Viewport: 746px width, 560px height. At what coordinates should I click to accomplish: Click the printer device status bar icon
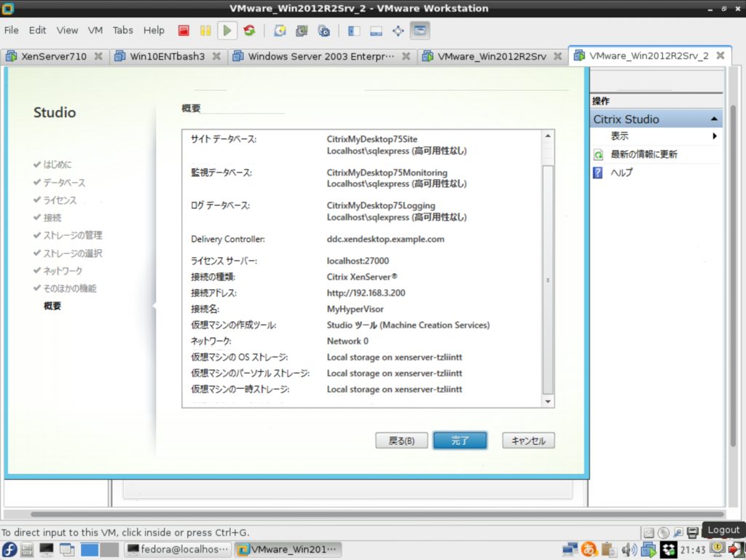tap(693, 532)
